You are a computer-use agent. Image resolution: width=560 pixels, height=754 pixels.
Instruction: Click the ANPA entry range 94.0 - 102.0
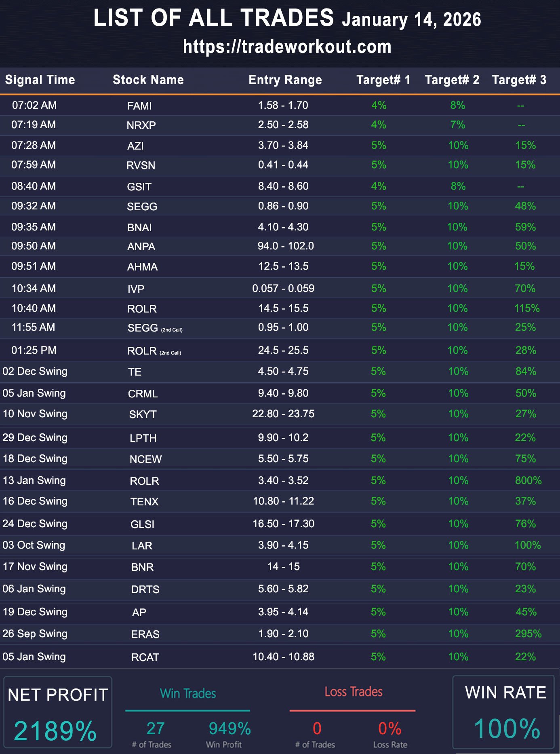pyautogui.click(x=285, y=246)
